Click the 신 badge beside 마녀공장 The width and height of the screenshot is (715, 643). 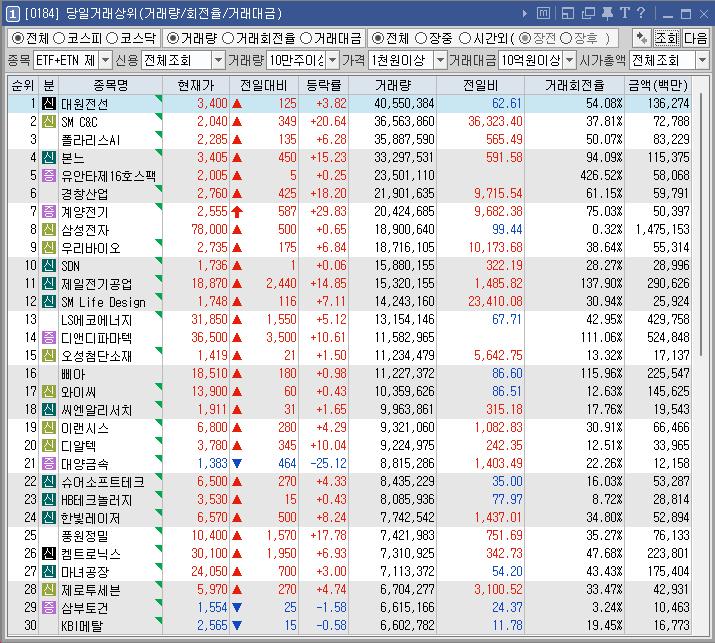coord(48,571)
